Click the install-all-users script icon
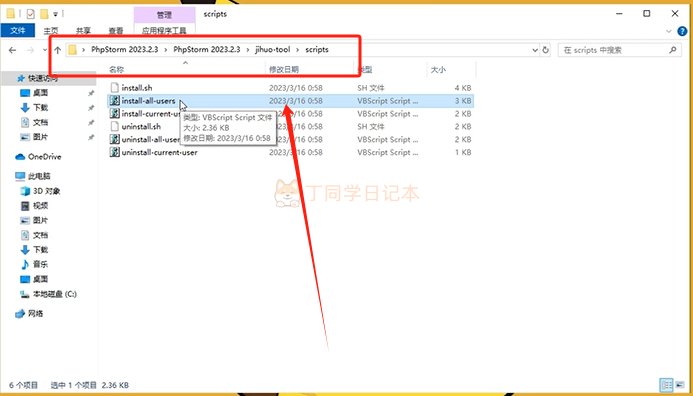This screenshot has height=396, width=693. (x=114, y=101)
